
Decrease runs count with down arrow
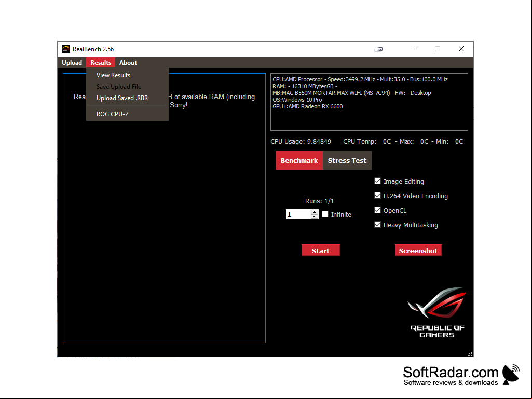click(x=315, y=216)
